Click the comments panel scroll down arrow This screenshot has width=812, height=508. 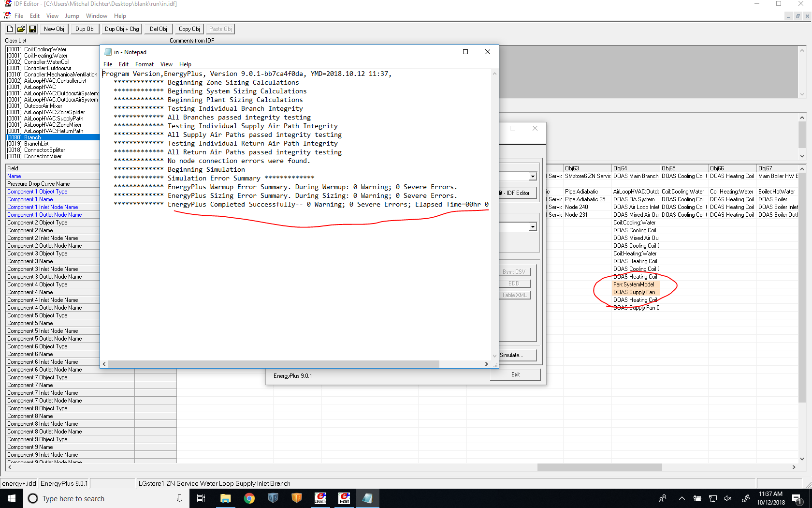(x=802, y=94)
